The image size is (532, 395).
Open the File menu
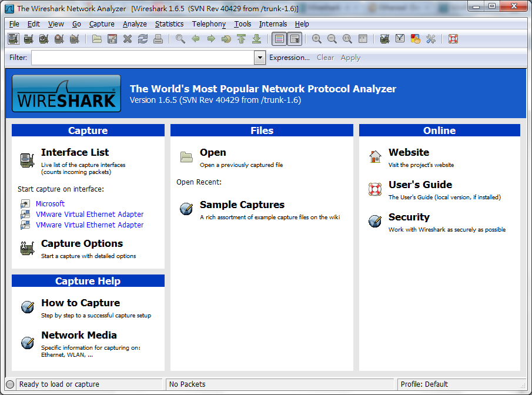(14, 24)
